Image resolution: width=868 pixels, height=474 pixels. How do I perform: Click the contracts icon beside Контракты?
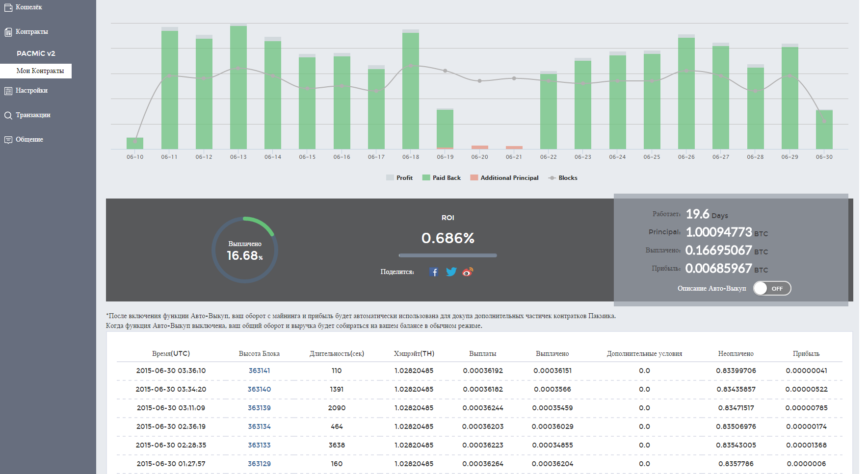pos(8,32)
